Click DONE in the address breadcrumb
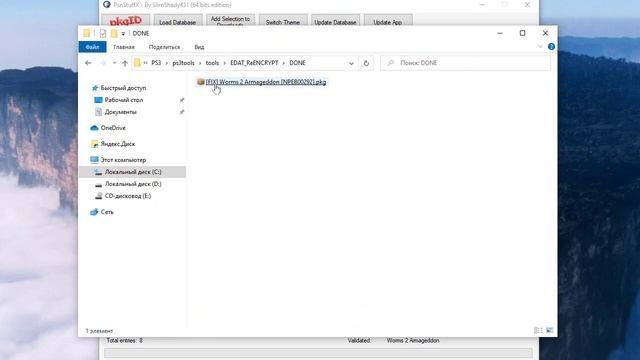Image resolution: width=640 pixels, height=360 pixels. (x=297, y=63)
